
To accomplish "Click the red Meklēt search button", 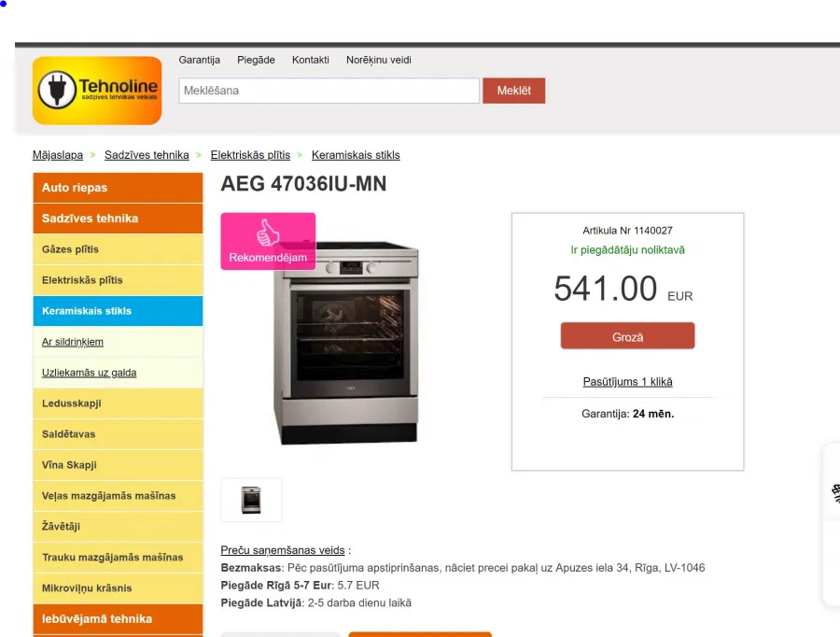I will pos(513,91).
